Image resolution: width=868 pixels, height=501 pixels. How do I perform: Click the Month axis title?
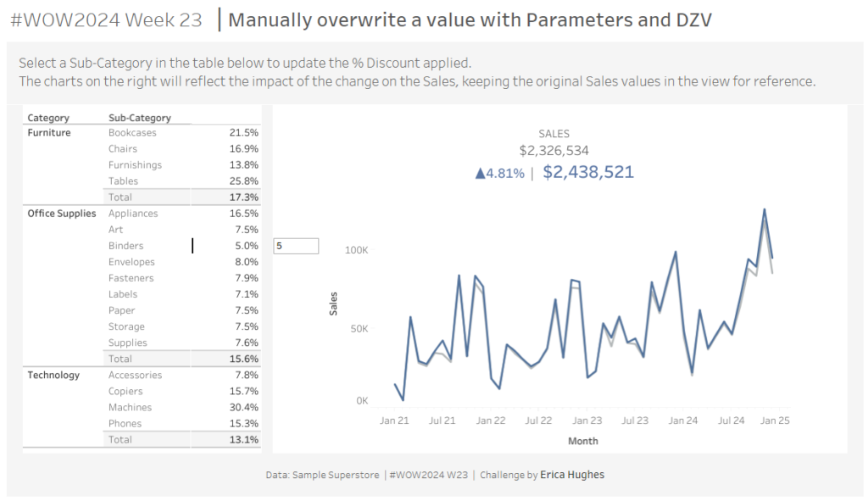(582, 441)
